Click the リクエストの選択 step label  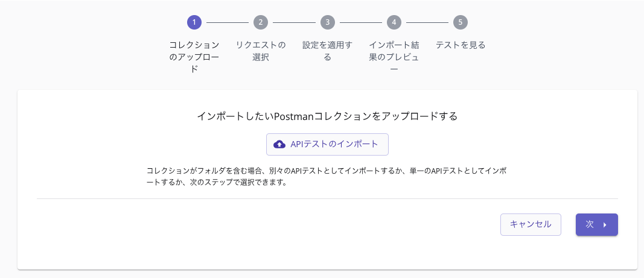point(261,51)
